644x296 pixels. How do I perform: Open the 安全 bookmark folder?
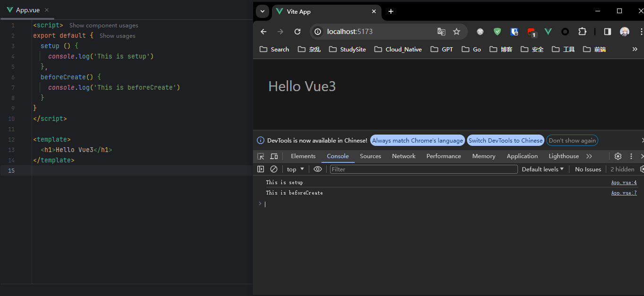click(x=532, y=49)
